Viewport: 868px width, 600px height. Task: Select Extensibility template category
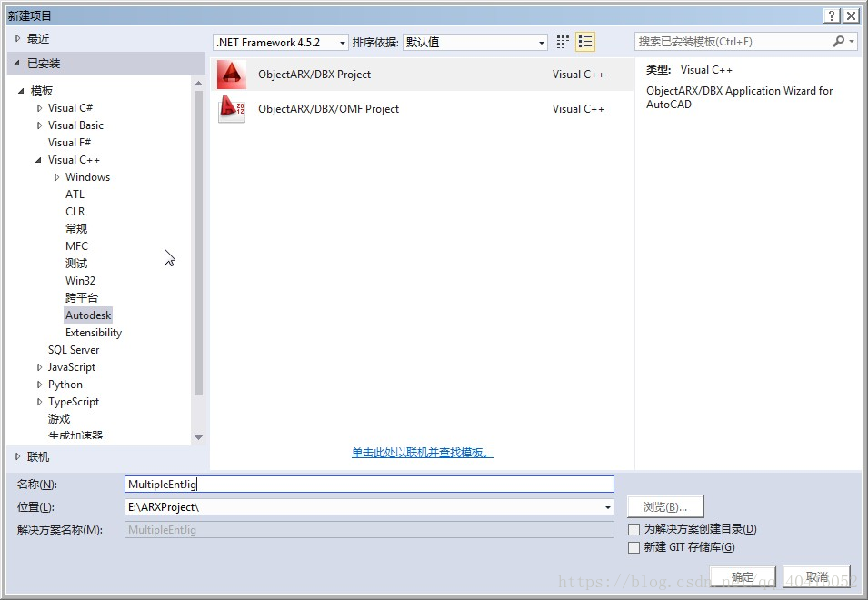[93, 333]
